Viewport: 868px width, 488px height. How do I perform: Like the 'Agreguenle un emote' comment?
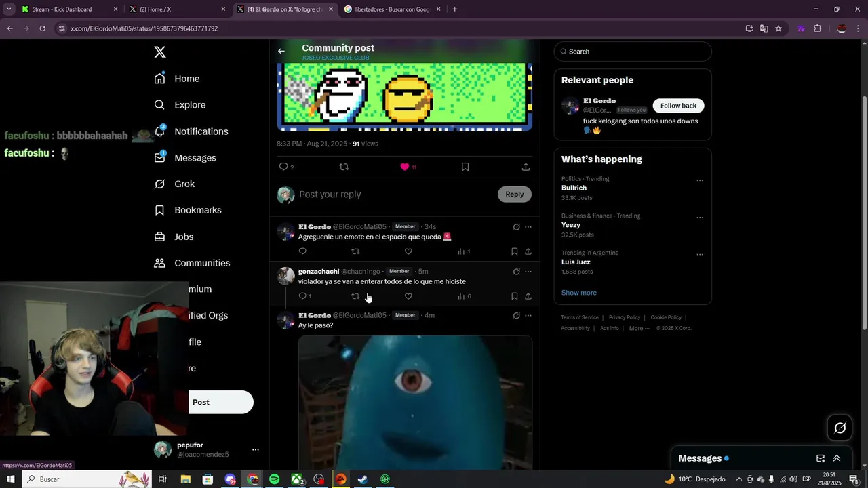point(408,251)
